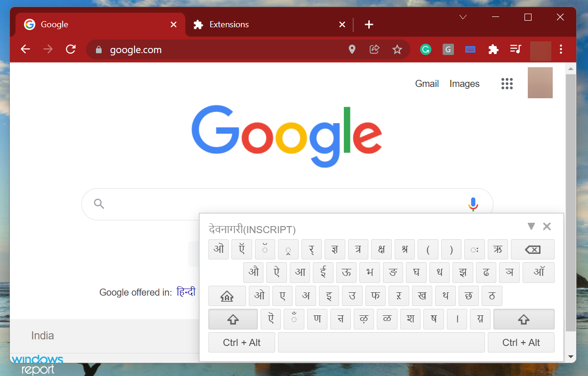The width and height of the screenshot is (588, 376).
Task: Go back using the browser back arrow
Action: [25, 49]
